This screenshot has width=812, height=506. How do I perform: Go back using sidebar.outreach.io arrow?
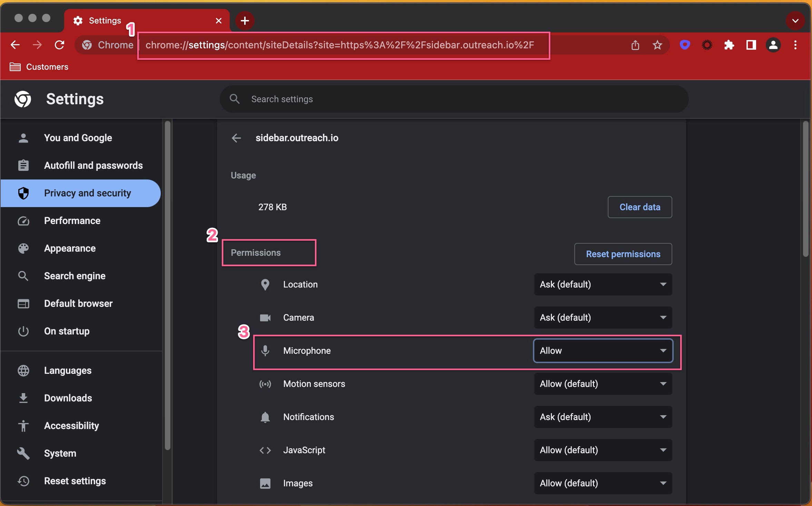pyautogui.click(x=236, y=138)
